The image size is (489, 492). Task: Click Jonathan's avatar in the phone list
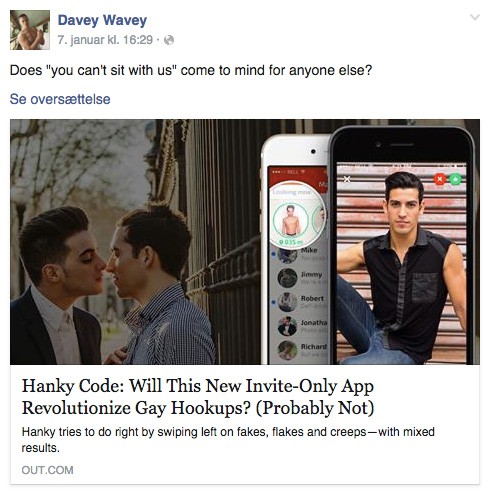click(x=287, y=326)
